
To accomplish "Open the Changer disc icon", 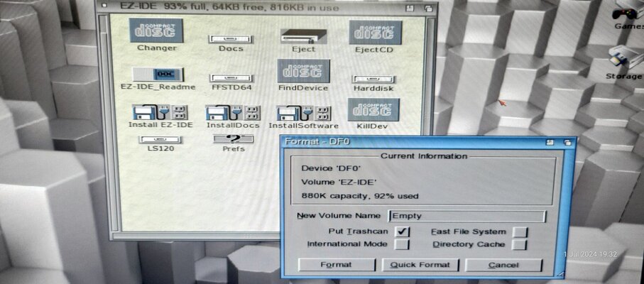I will 157,31.
